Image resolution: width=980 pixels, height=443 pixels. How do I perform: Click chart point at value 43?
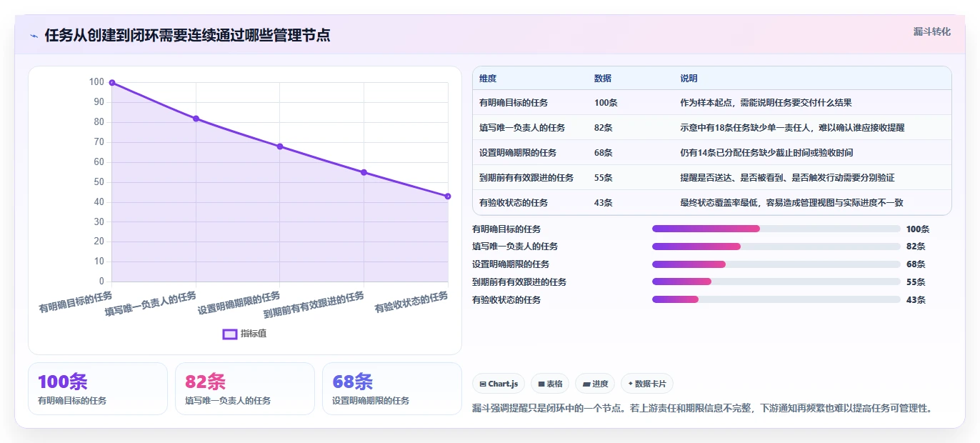click(x=448, y=196)
